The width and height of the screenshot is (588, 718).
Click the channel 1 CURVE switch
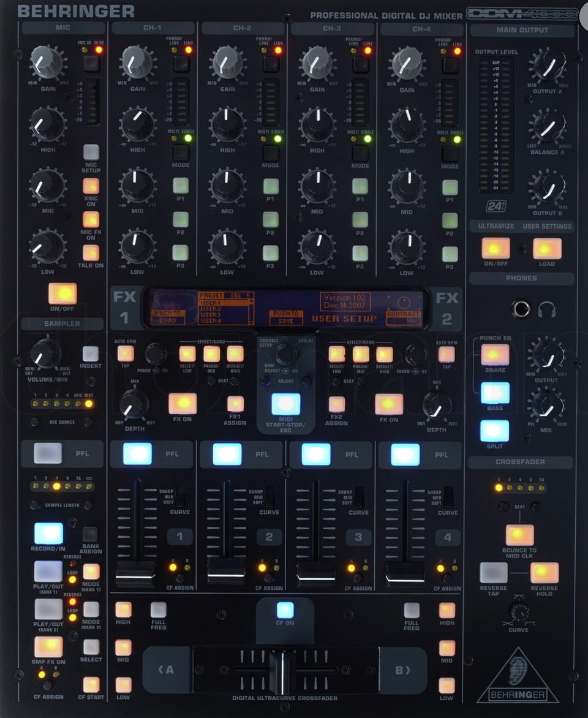[x=181, y=497]
